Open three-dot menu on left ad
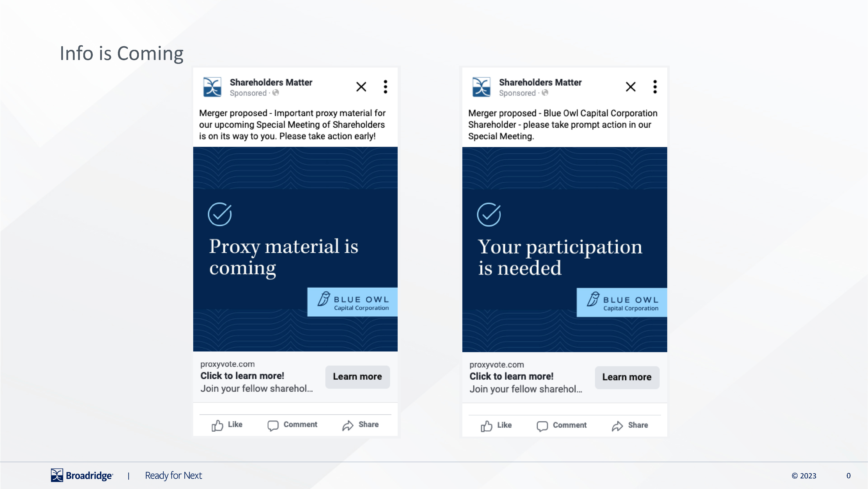The image size is (868, 489). (x=386, y=87)
